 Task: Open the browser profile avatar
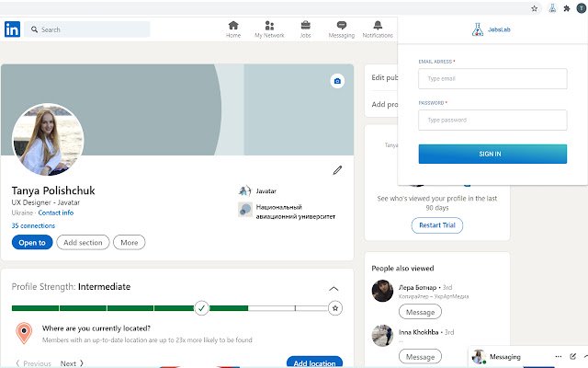(582, 8)
